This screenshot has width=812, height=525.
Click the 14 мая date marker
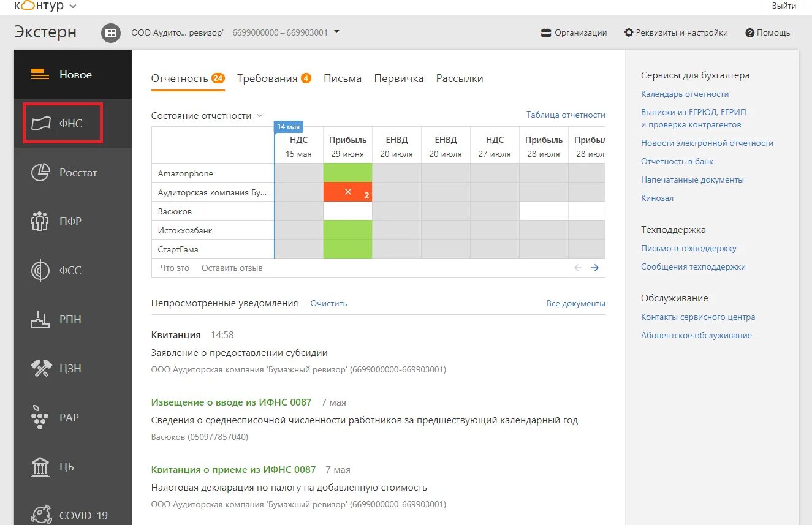(288, 126)
